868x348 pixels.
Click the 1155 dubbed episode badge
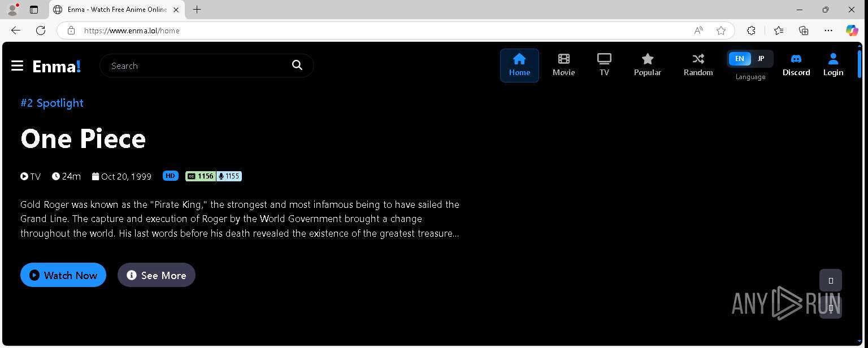229,176
